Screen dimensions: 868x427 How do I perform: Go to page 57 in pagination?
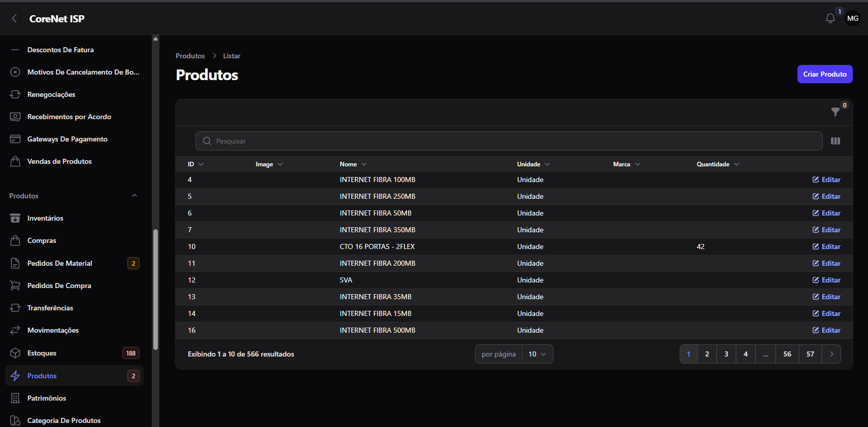click(810, 354)
